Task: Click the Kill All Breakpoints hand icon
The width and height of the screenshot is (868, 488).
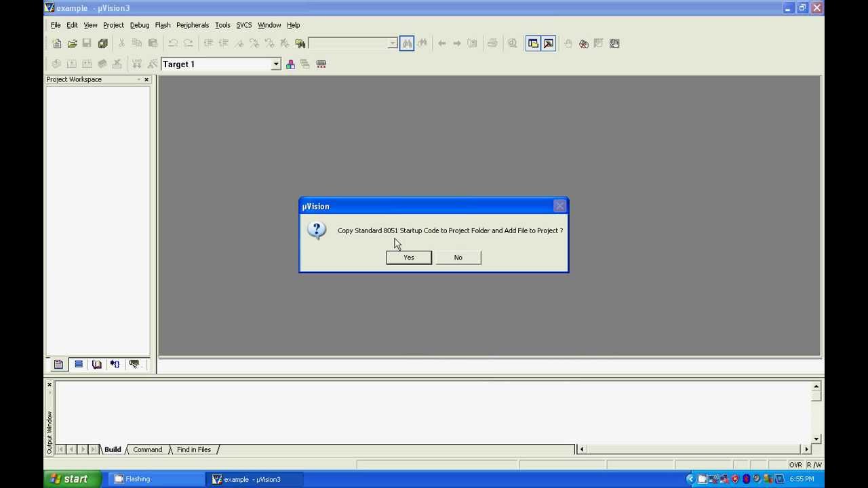Action: 584,43
